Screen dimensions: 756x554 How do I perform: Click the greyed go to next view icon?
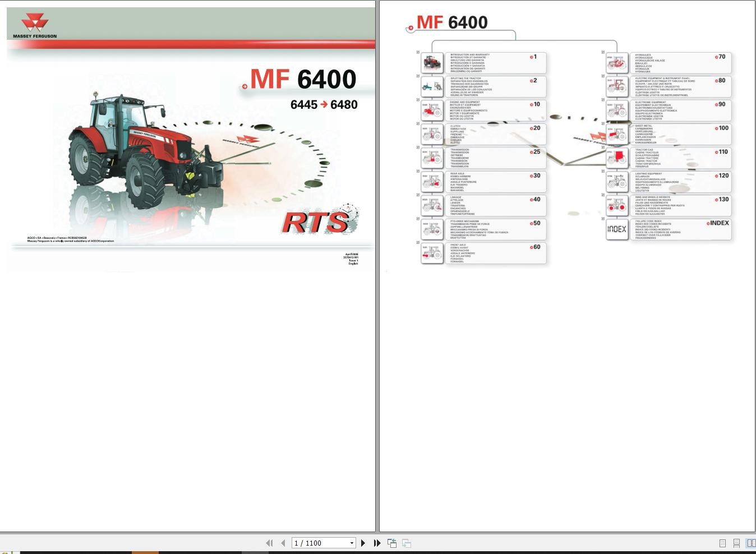(x=407, y=543)
